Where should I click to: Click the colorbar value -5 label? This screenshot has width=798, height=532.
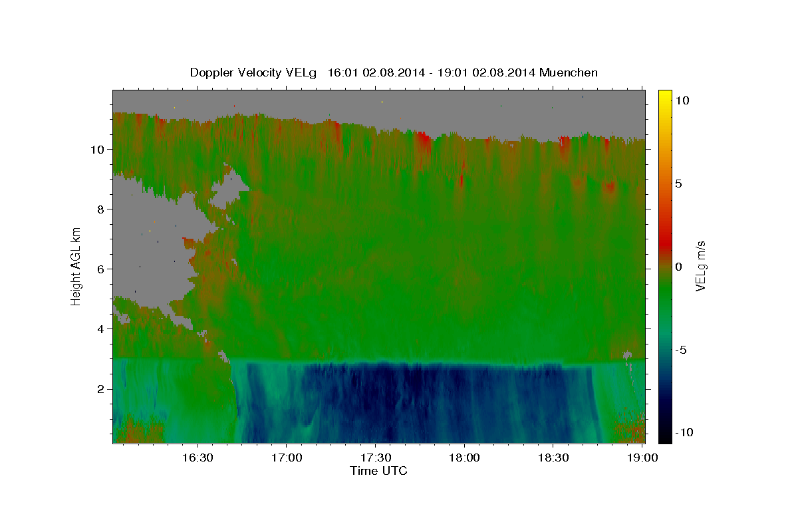pos(681,350)
